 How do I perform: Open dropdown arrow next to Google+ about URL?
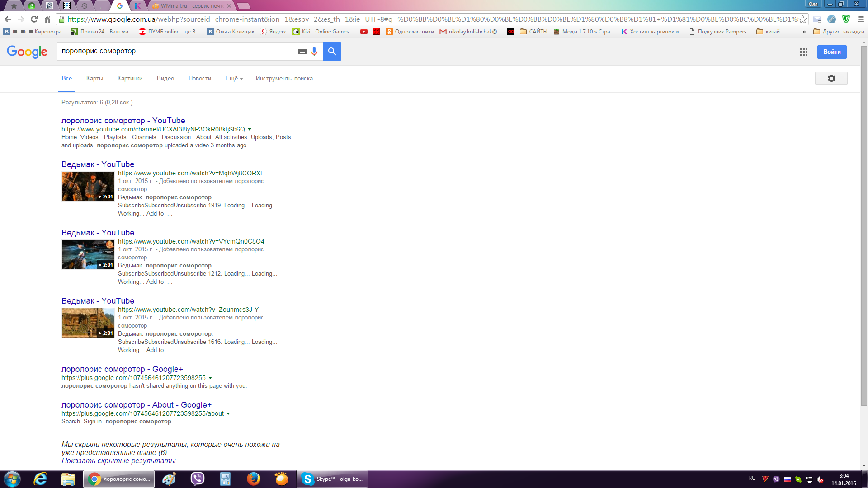[228, 414]
